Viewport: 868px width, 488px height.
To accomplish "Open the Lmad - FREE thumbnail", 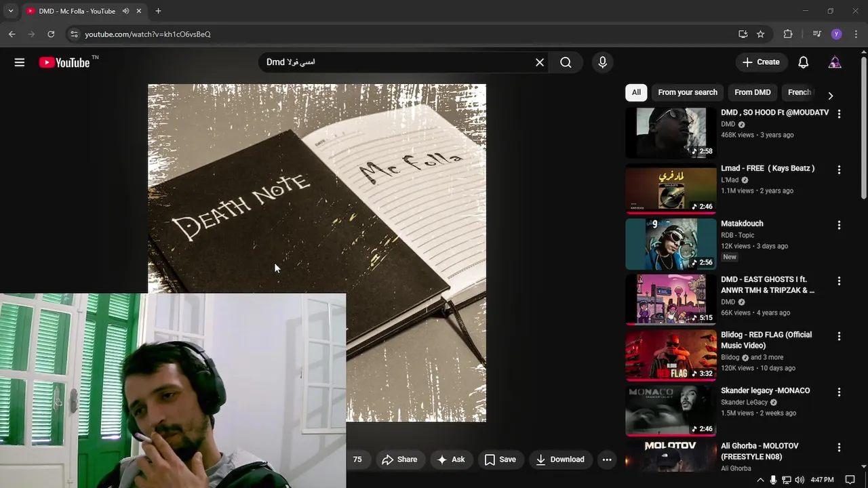I will (671, 188).
